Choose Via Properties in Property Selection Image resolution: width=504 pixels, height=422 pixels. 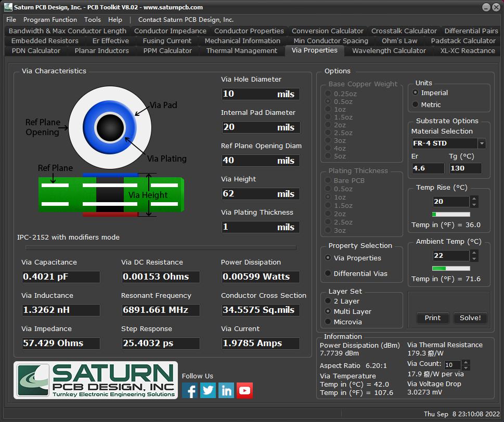pos(353,258)
